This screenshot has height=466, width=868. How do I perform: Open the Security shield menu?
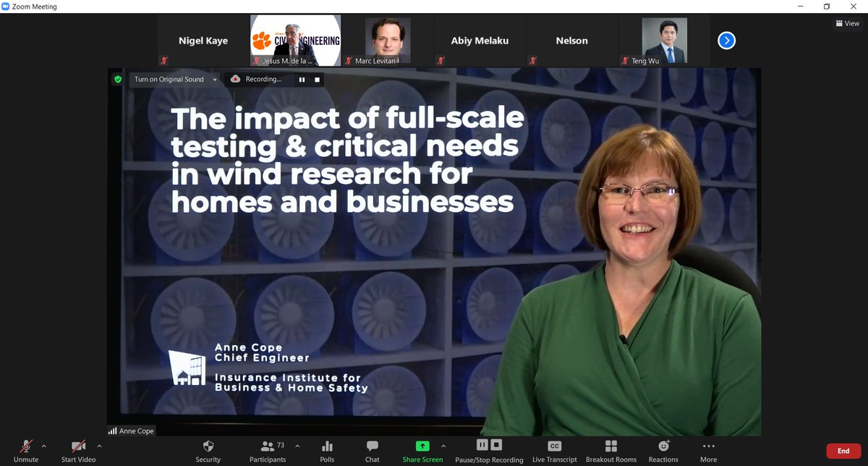click(208, 451)
